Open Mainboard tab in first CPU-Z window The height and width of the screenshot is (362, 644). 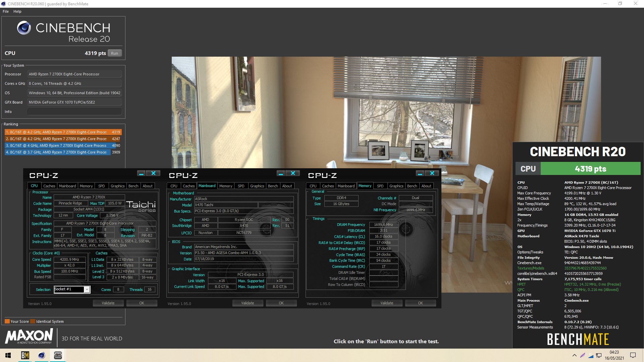coord(67,186)
